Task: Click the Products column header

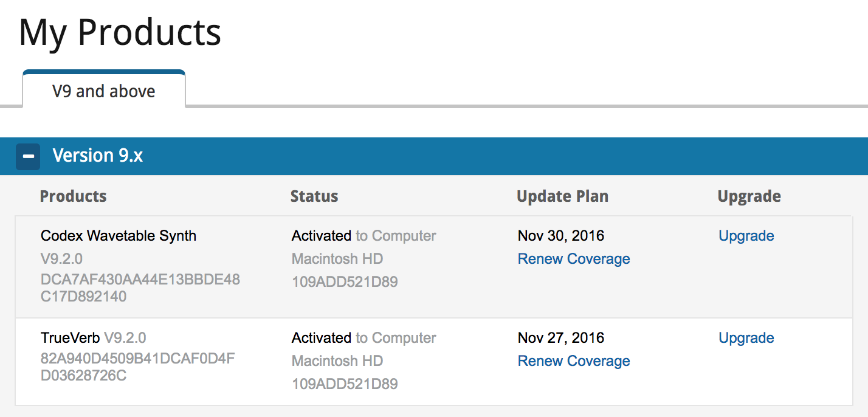Action: (73, 196)
